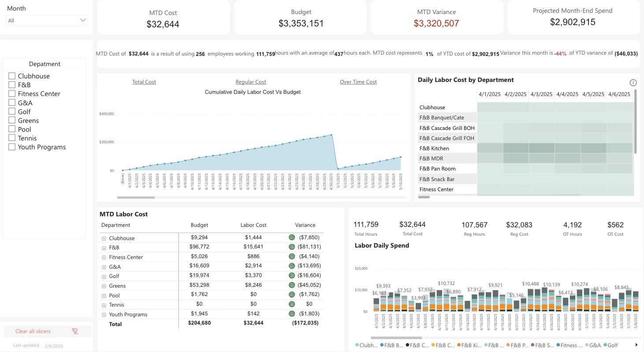Switch to the Over Time Cost view
The height and width of the screenshot is (352, 644).
(x=358, y=82)
